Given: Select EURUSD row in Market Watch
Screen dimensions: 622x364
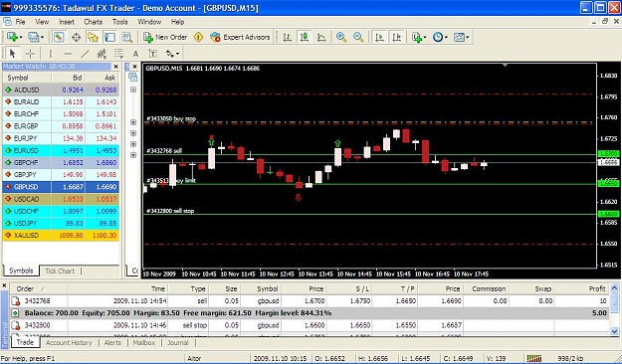Looking at the screenshot, I should (61, 150).
